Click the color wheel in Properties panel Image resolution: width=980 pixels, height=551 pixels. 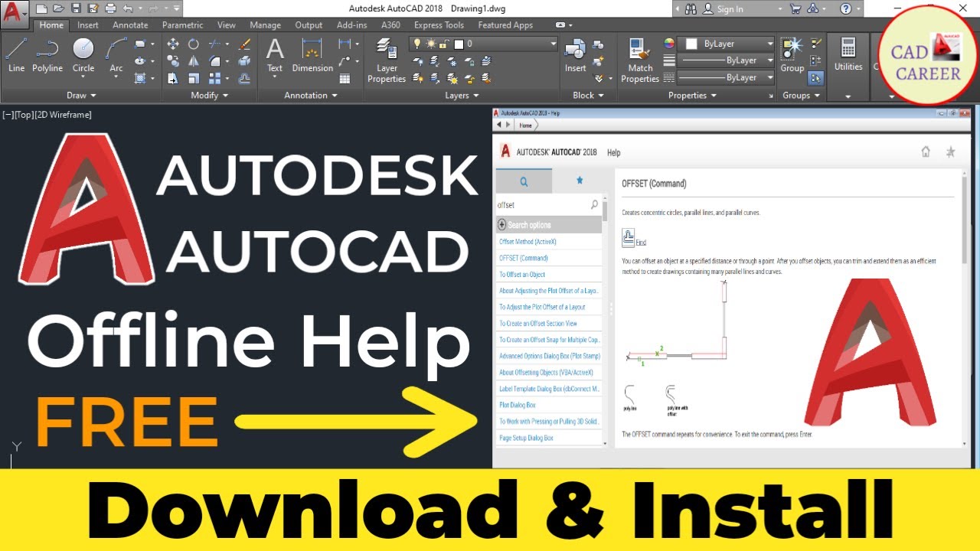coord(669,44)
